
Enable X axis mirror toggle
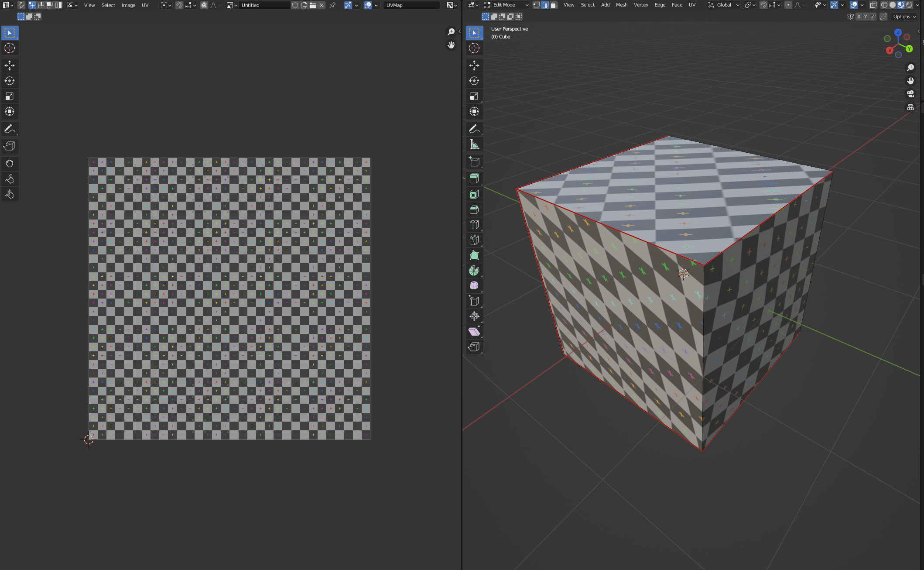click(x=859, y=17)
